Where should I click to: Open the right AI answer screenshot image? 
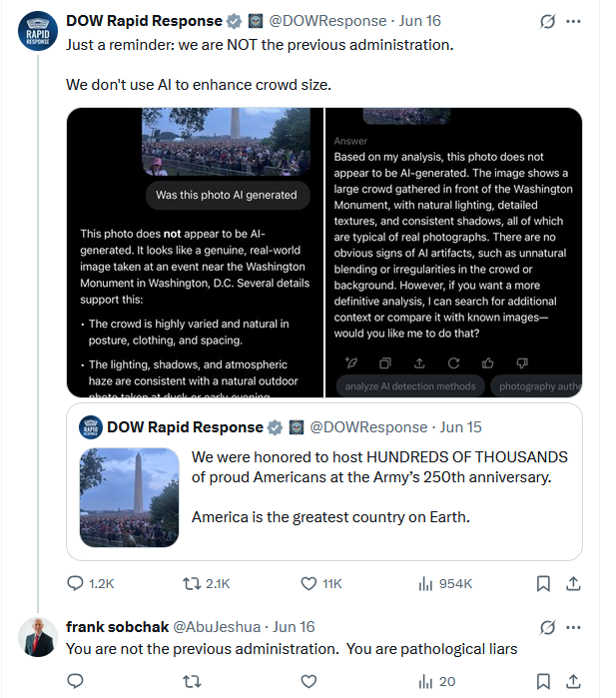454,253
